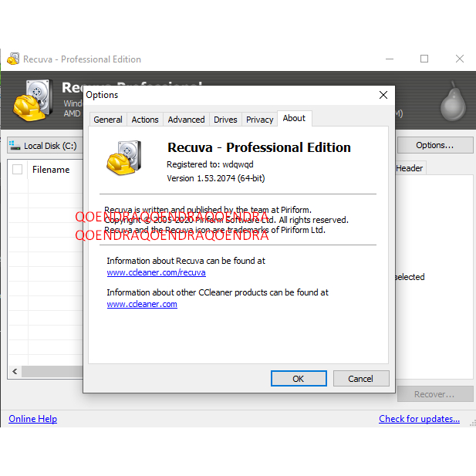Click Check for updates link
The image size is (476, 476).
click(419, 419)
